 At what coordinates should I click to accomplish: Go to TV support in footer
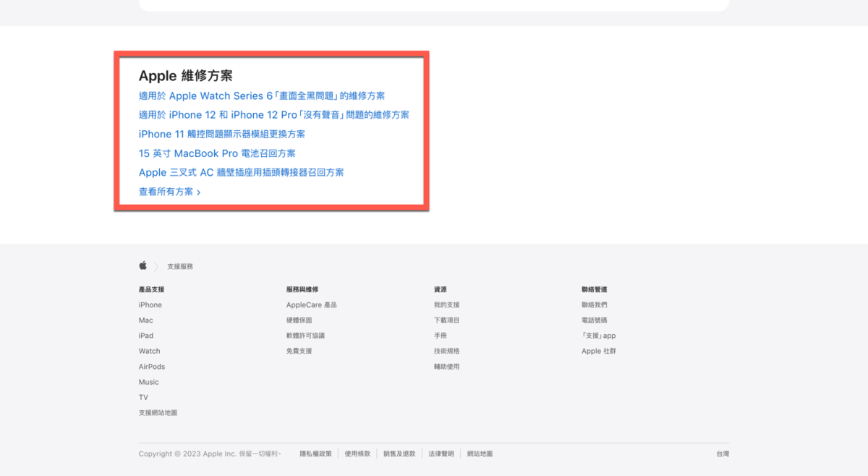(143, 397)
